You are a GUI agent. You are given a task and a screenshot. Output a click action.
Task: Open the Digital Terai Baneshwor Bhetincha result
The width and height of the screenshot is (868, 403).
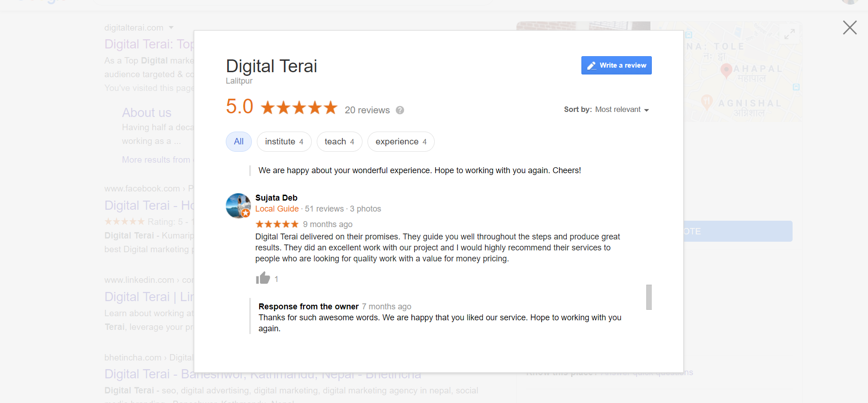262,374
